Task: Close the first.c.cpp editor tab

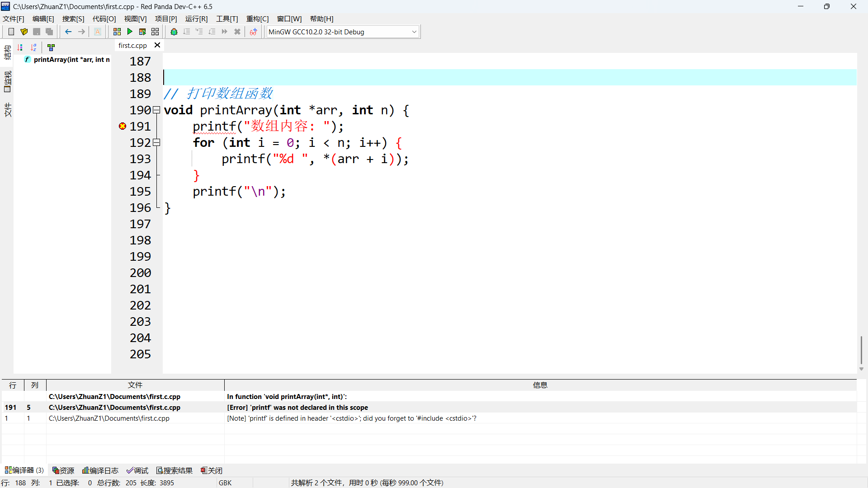Action: (157, 45)
